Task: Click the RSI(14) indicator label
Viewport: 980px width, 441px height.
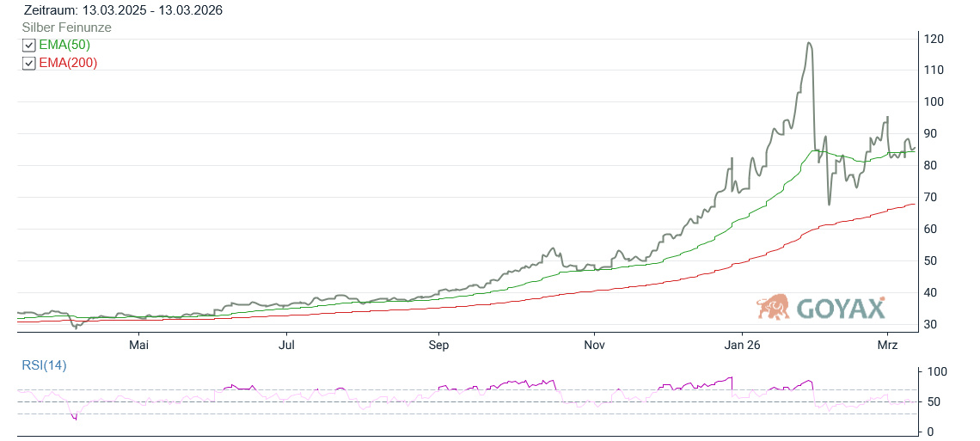Action: tap(44, 365)
